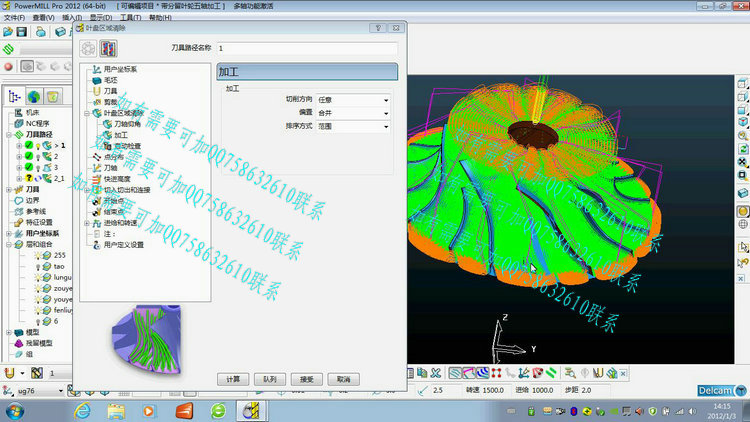Save project with the floppy disk icon
Screen dimensions: 750x422
(22, 32)
